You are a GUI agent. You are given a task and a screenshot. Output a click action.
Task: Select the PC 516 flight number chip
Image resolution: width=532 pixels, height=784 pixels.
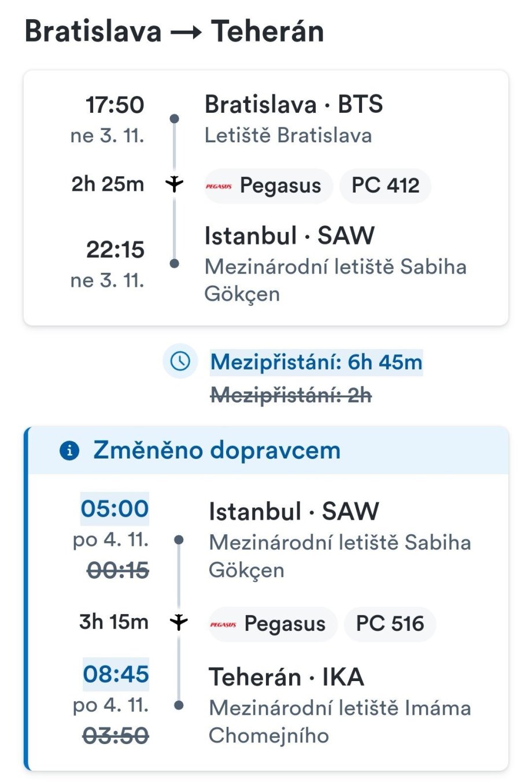coord(390,624)
